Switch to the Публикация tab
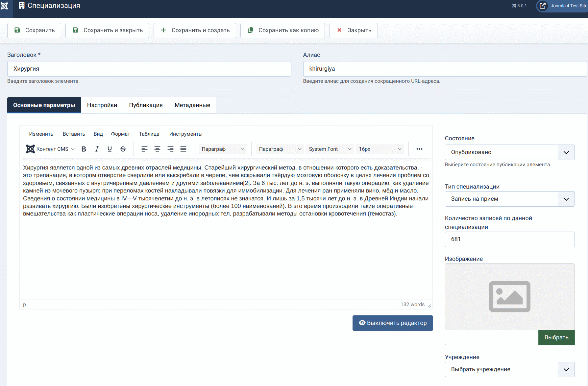This screenshot has height=386, width=588. click(x=146, y=105)
